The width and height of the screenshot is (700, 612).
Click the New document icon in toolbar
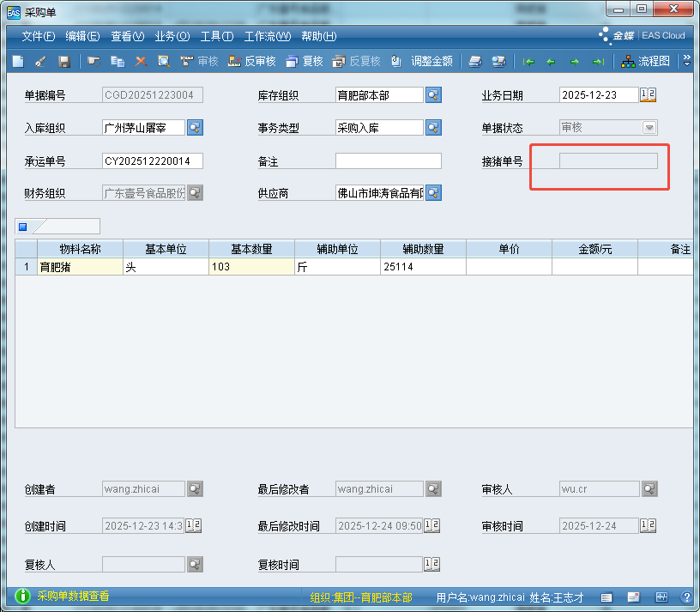pyautogui.click(x=18, y=62)
